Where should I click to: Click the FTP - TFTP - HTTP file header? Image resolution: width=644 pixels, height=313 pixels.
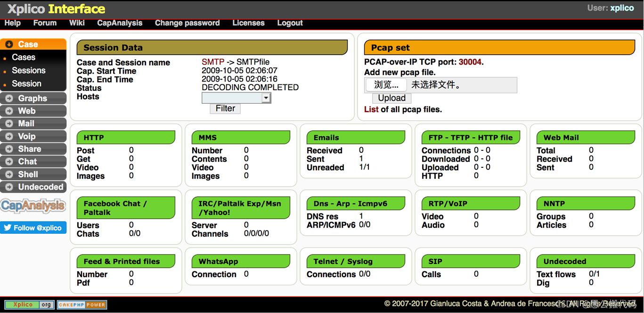pyautogui.click(x=471, y=138)
